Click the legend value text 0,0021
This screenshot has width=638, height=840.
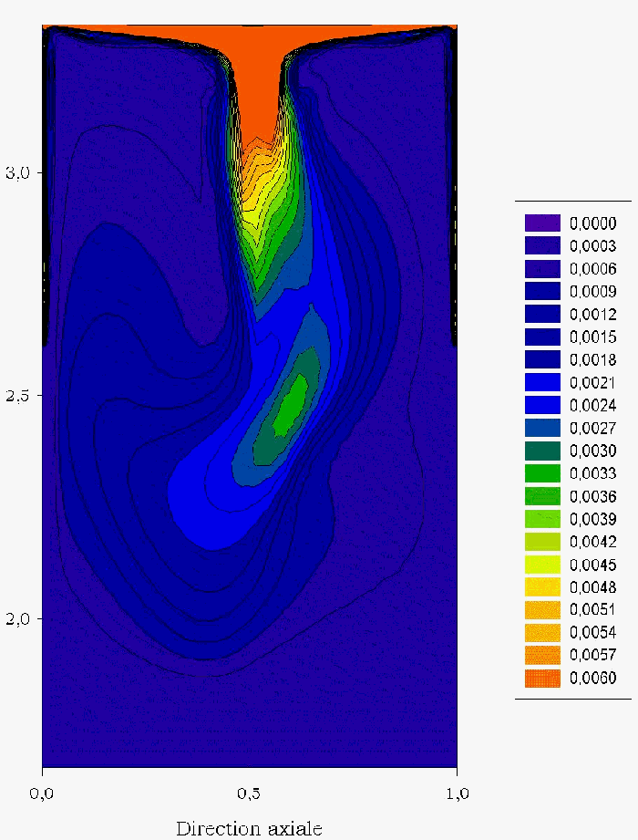pos(593,382)
